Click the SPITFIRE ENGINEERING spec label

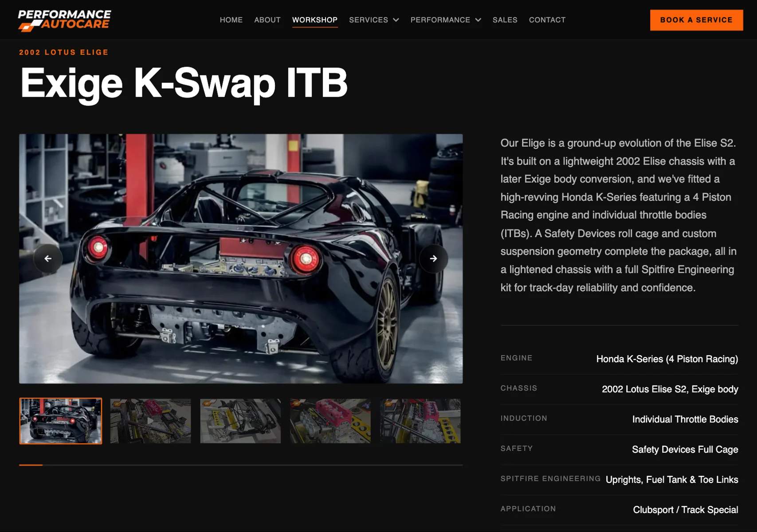pyautogui.click(x=550, y=479)
